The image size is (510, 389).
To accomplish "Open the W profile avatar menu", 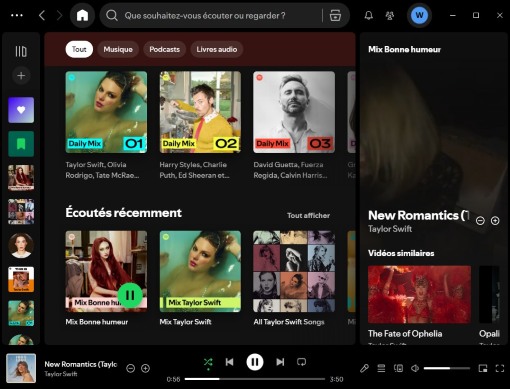I will pyautogui.click(x=419, y=15).
